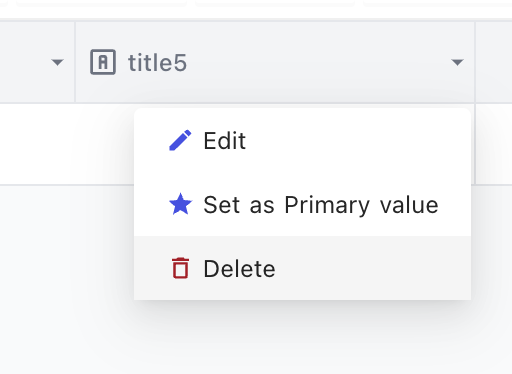Choose Delete from the column menu
Image resolution: width=512 pixels, height=374 pixels.
[x=302, y=268]
